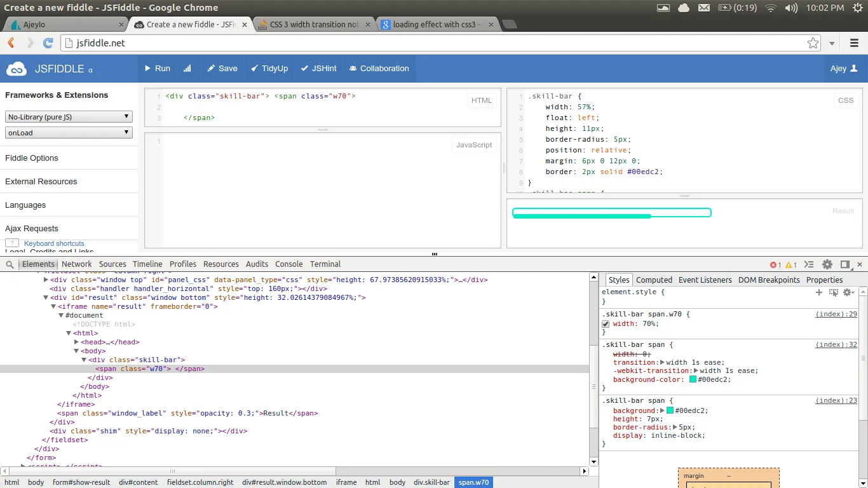The image size is (868, 488).
Task: Run JSHint check
Action: pyautogui.click(x=320, y=69)
